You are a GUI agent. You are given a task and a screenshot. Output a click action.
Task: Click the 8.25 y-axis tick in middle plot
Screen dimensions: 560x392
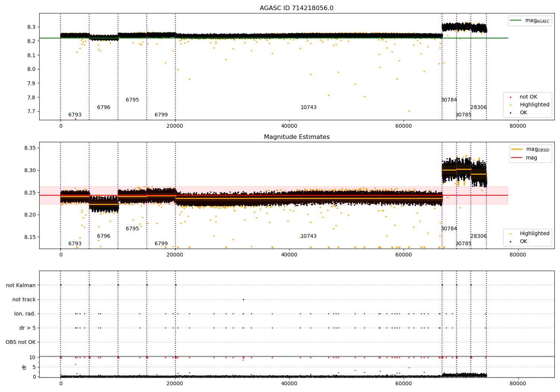tap(30, 193)
